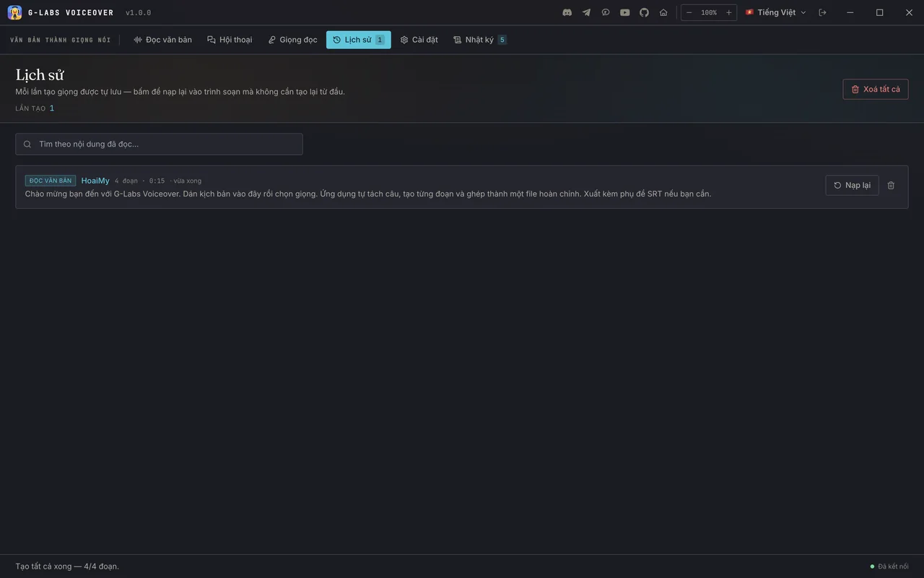924x578 pixels.
Task: Increase zoom with the plus button
Action: 728,12
